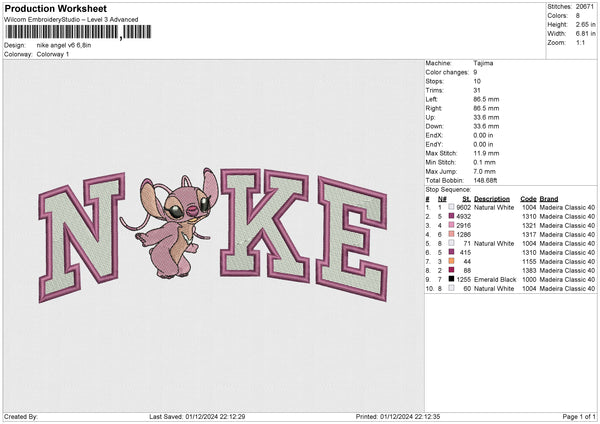
Task: Click code 1000 in the stop list
Action: click(x=529, y=279)
